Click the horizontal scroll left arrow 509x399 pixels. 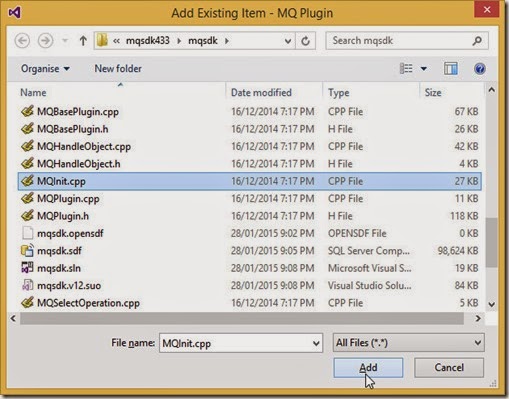[x=13, y=318]
